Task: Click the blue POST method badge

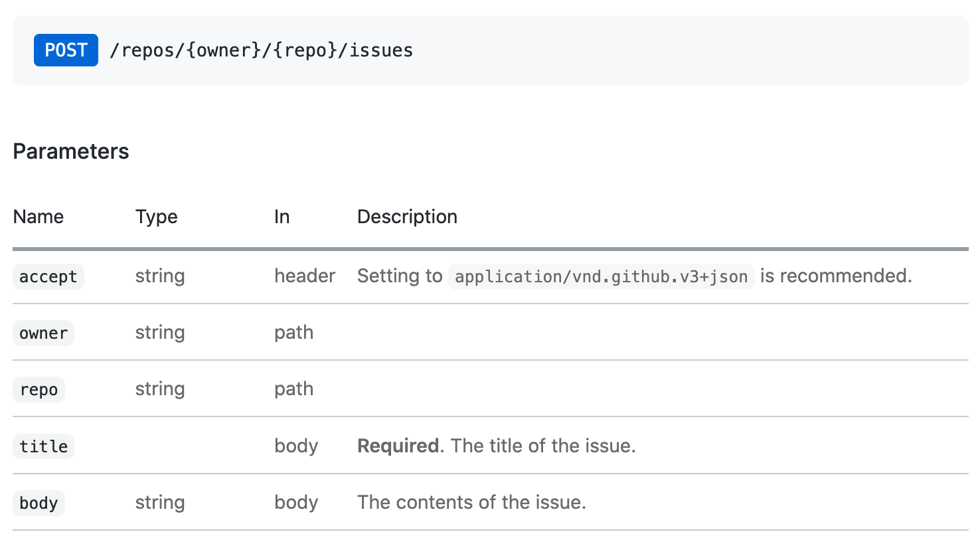Action: [66, 50]
